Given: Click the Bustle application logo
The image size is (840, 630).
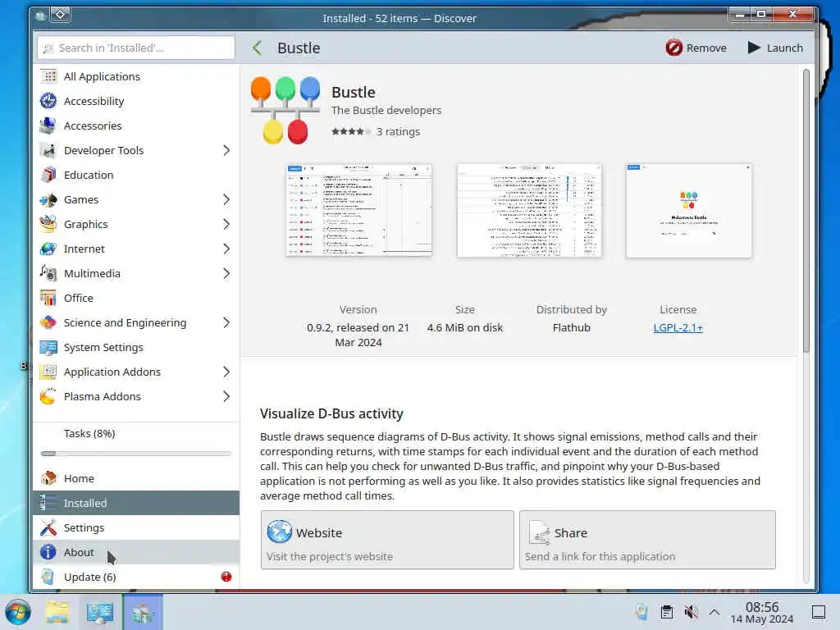Looking at the screenshot, I should (285, 110).
